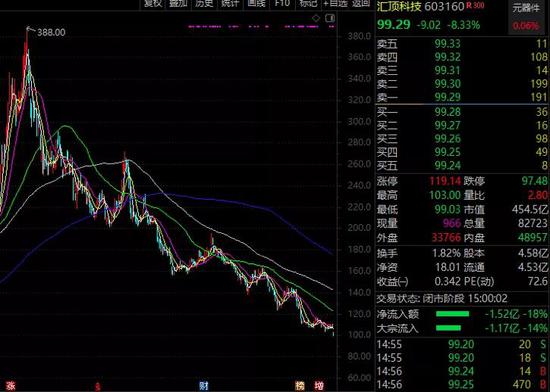Click the PE(动) value 72.6
This screenshot has height=392, width=550.
pyautogui.click(x=538, y=281)
